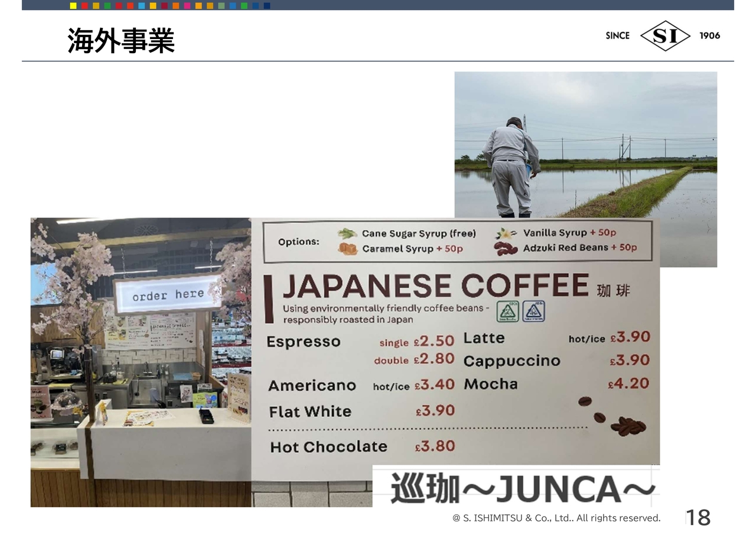Select the pink square in top strip

pos(187,6)
